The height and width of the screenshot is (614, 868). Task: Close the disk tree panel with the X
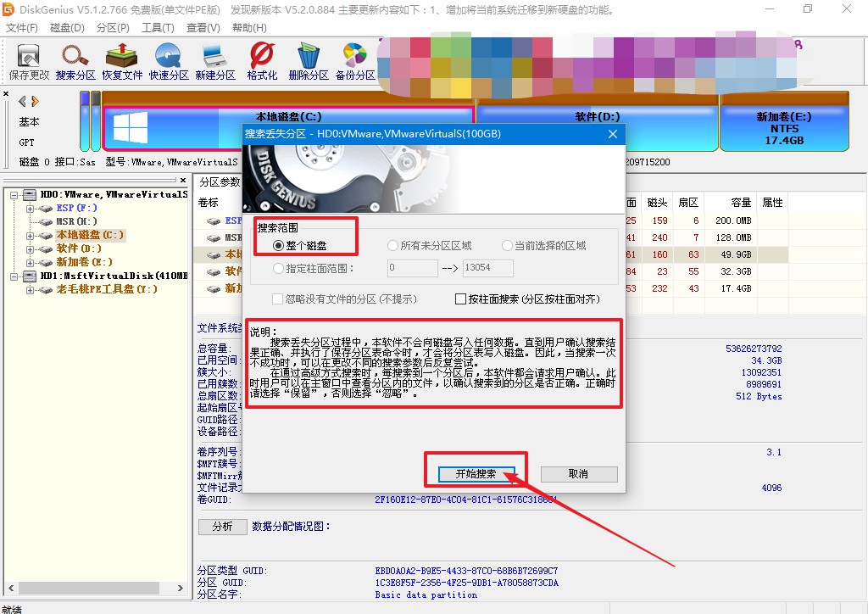pyautogui.click(x=183, y=180)
